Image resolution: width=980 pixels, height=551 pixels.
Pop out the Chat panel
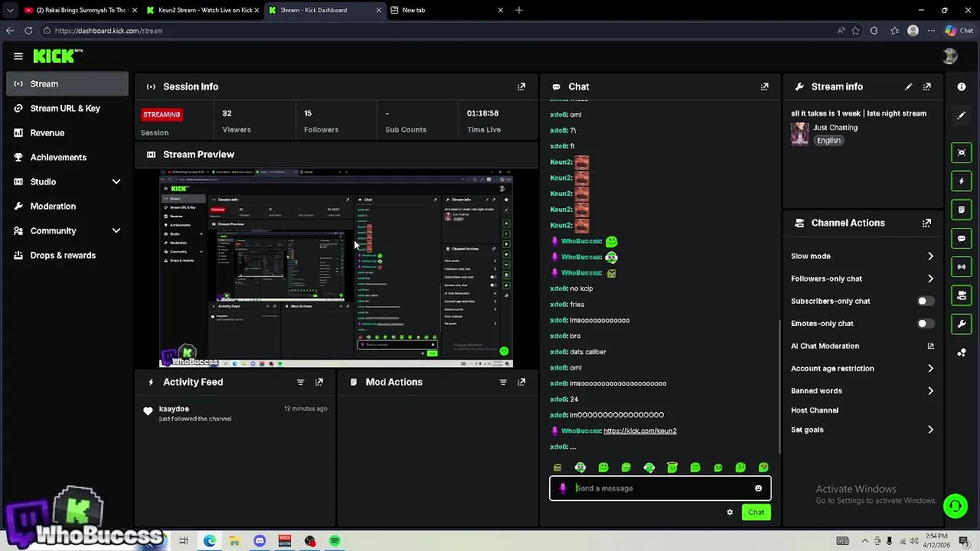[x=764, y=87]
